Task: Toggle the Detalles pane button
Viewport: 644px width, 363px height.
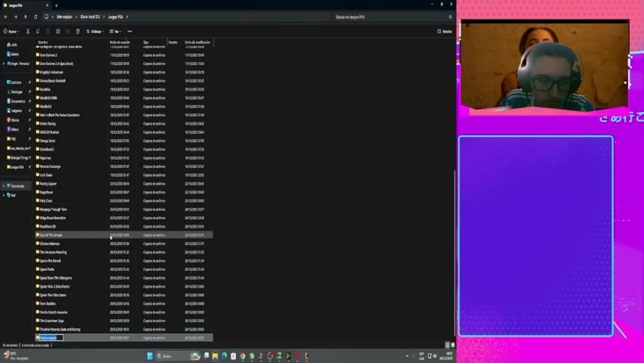Action: point(444,31)
